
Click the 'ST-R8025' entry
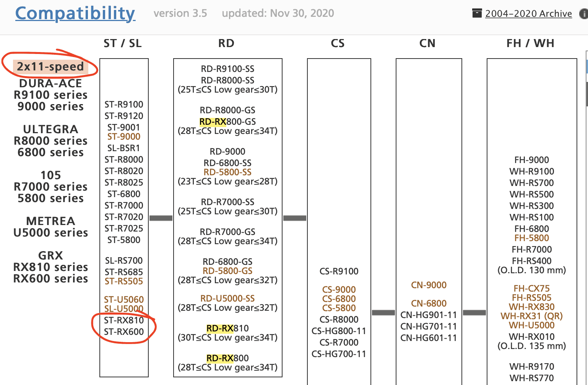pyautogui.click(x=124, y=183)
